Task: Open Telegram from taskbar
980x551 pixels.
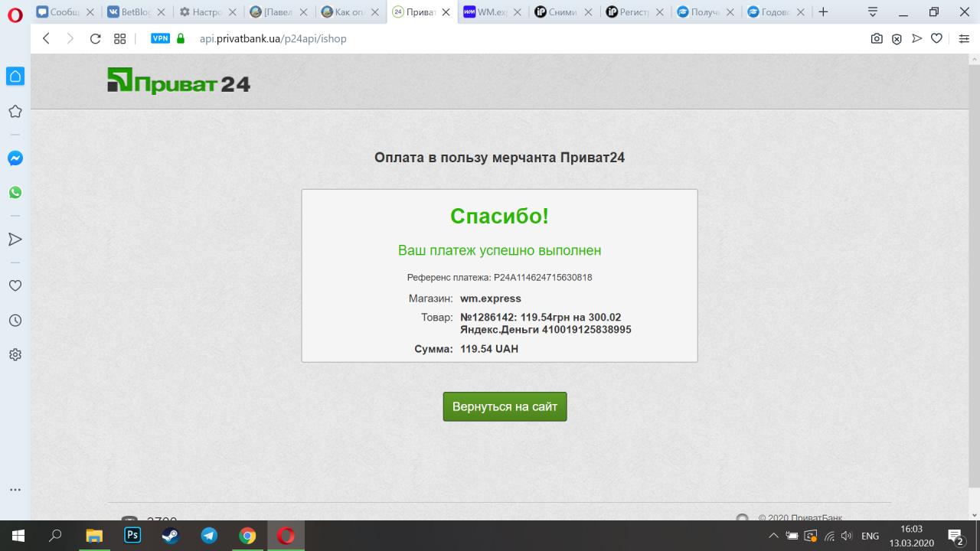Action: [209, 536]
